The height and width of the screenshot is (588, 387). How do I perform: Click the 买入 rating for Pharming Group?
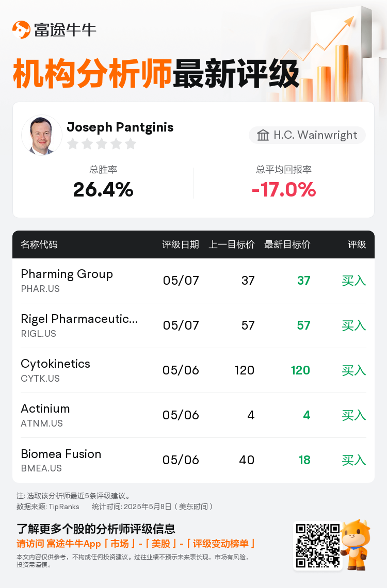(353, 281)
